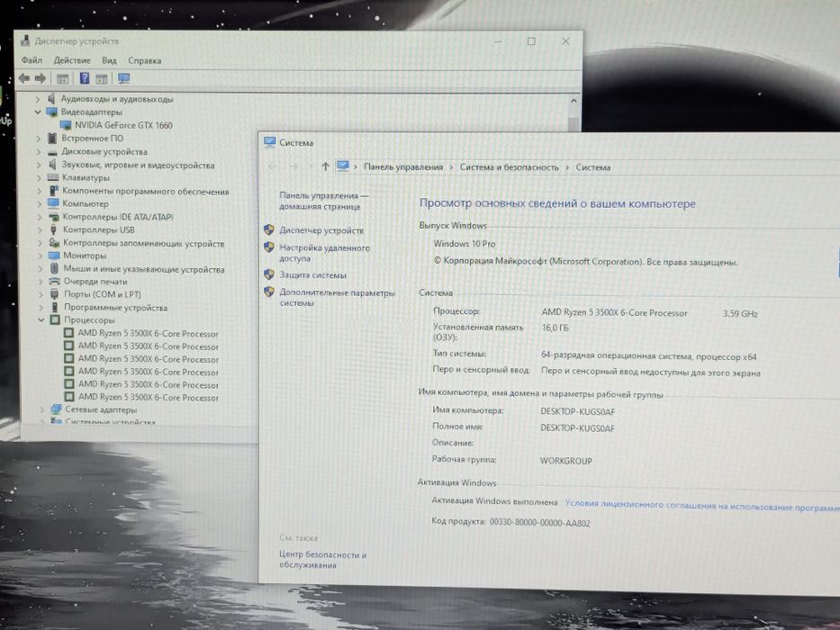Screen dimensions: 840x630
Task: Select the last AMD Ryzen 5 3500X processor entry
Action: (x=149, y=398)
